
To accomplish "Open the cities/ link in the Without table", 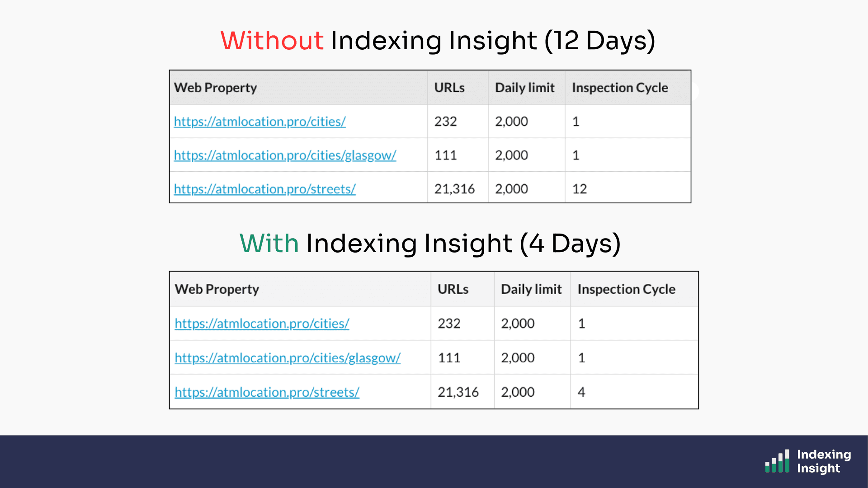I will (259, 122).
